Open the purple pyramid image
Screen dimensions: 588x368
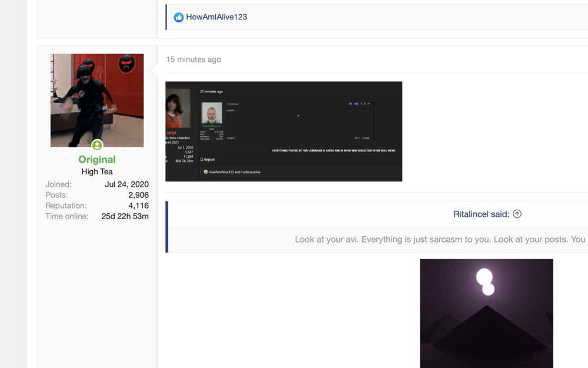pyautogui.click(x=486, y=313)
